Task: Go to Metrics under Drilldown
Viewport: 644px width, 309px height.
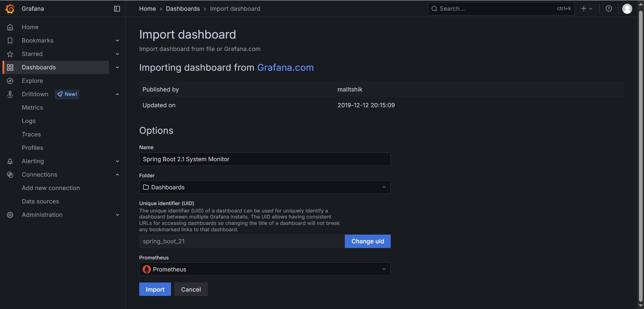Action: point(32,108)
